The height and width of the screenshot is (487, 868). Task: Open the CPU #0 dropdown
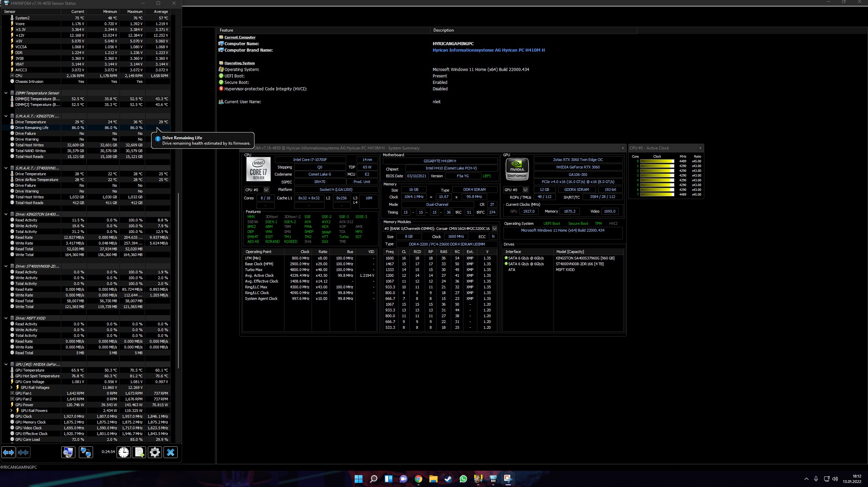[266, 190]
